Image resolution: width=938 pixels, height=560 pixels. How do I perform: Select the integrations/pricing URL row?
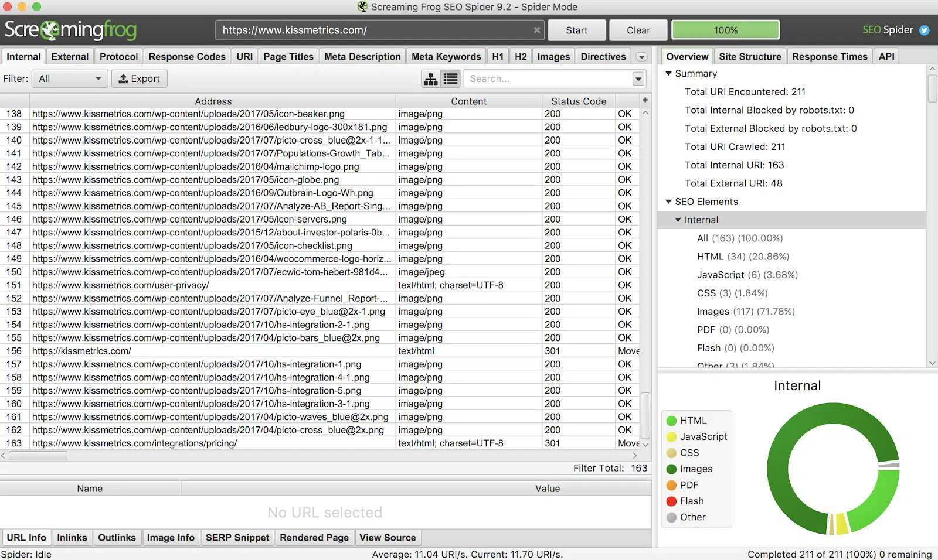320,443
